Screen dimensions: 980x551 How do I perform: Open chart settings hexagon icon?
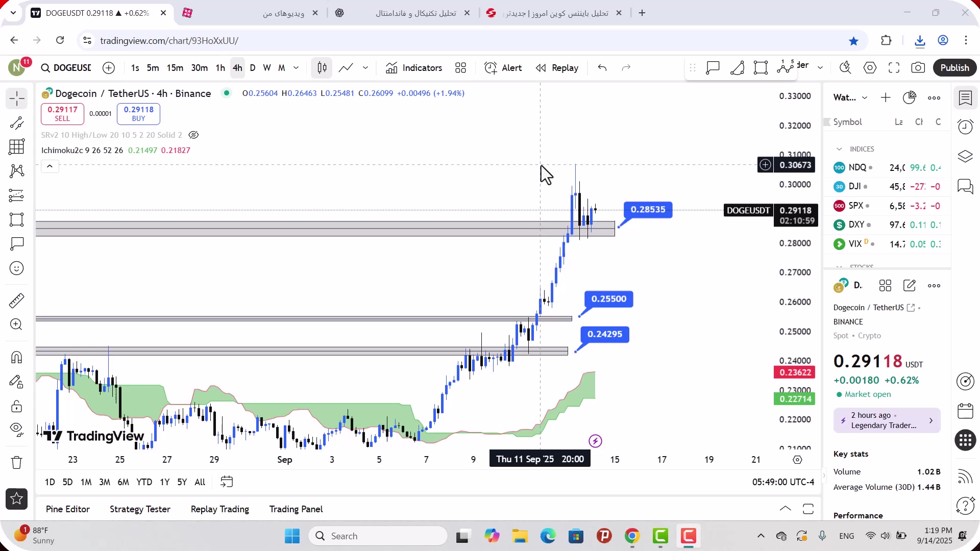[x=870, y=68]
